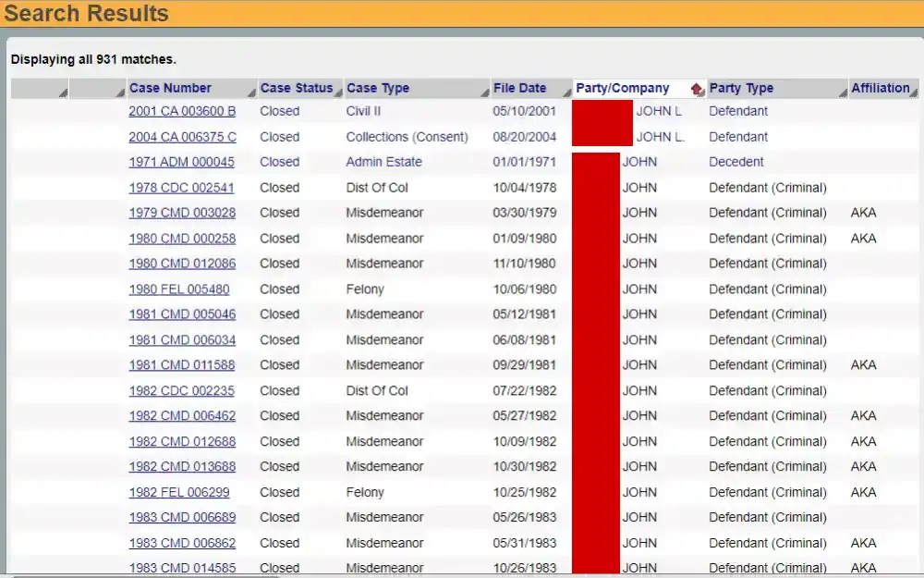Click 'AKA' in the 1982 FEL 006299 row
This screenshot has height=578, width=924.
[863, 492]
